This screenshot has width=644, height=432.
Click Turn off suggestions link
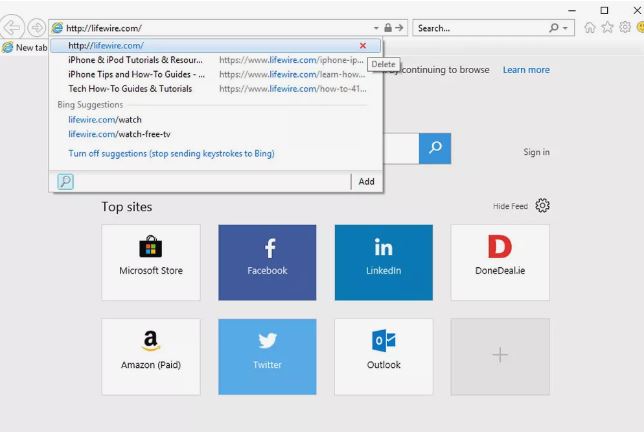point(171,154)
